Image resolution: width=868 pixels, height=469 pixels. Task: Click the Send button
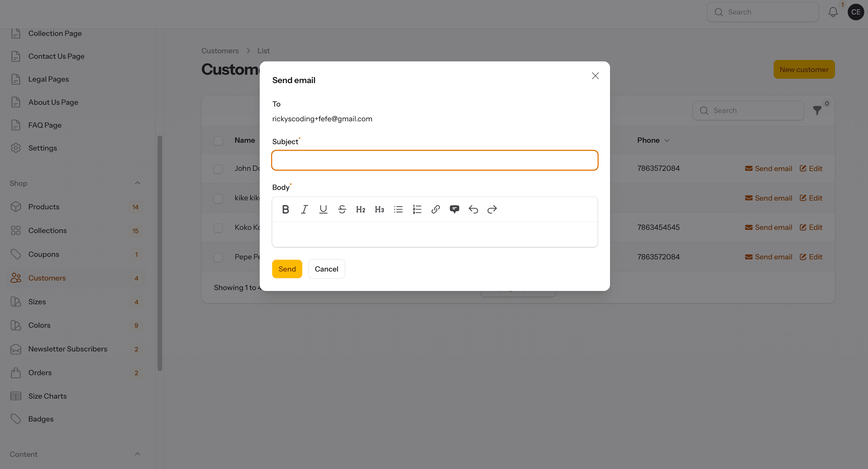287,269
